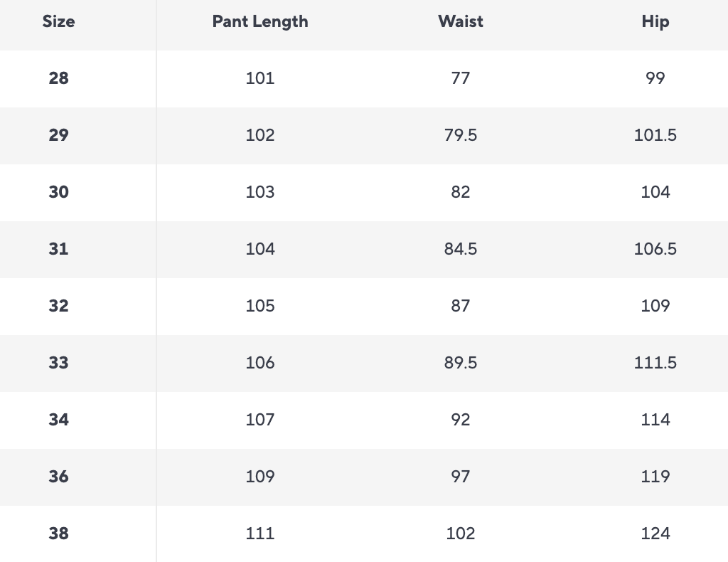Click the Hip column header
Screen dimensions: 728x562
coord(655,21)
